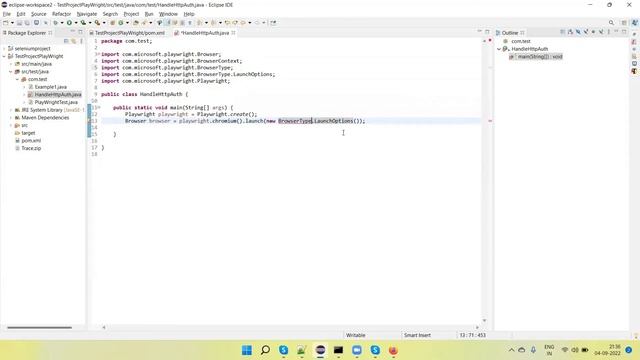Click the Pin Editor toolbar icon
This screenshot has width=640, height=360.
(273, 23)
